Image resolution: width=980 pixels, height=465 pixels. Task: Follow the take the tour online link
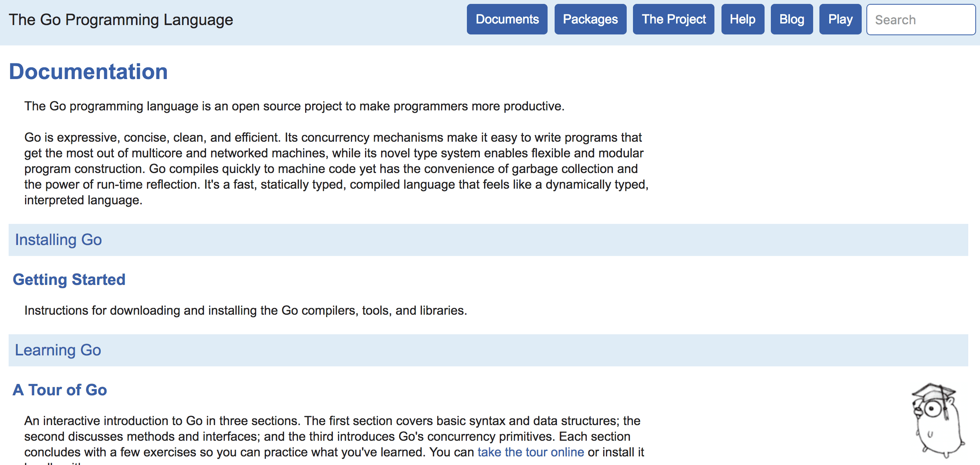coord(530,452)
